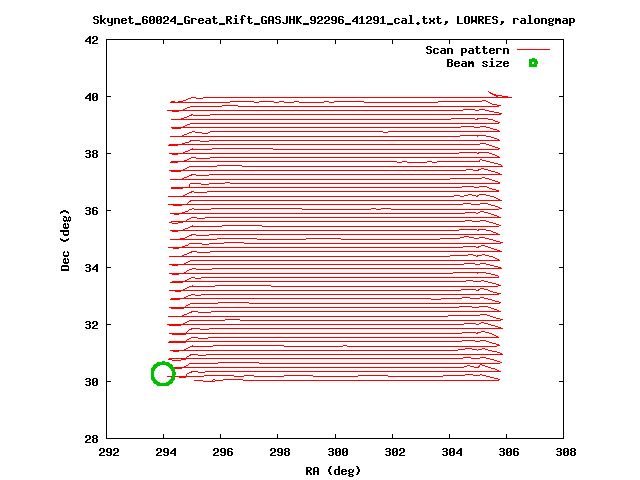The image size is (640, 480).
Task: Click the Dec axis tick label 32
Action: click(91, 325)
